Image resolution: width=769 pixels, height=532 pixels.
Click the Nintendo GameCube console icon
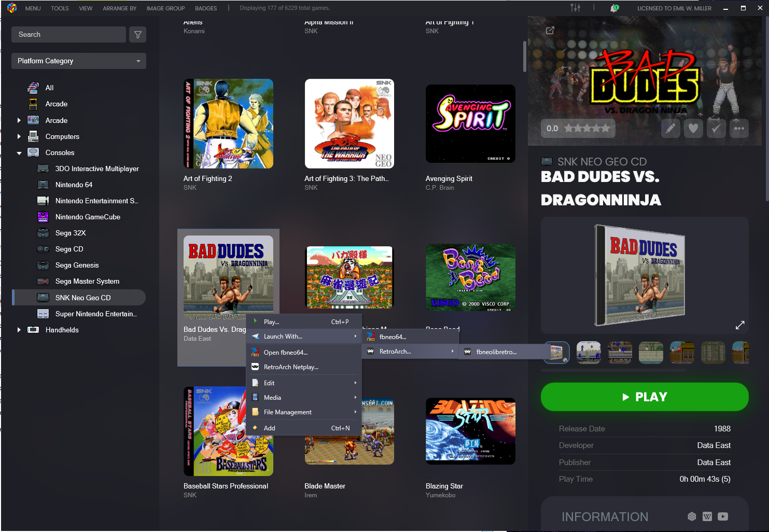43,217
